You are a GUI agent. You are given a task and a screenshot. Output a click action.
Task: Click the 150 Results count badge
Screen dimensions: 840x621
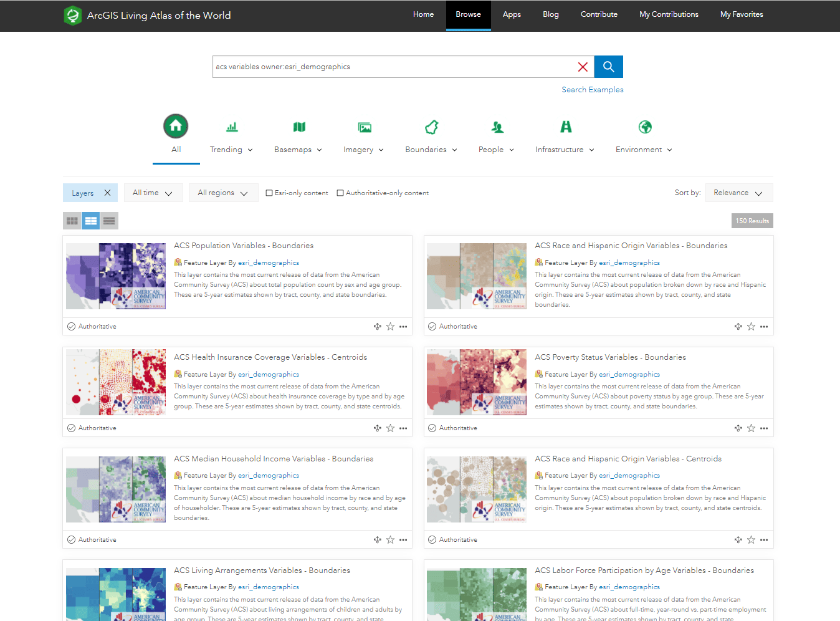click(x=752, y=221)
